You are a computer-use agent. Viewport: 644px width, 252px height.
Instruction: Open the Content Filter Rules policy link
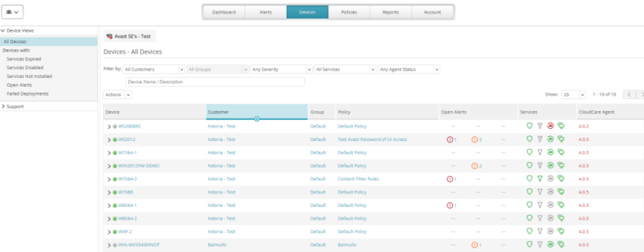[358, 179]
